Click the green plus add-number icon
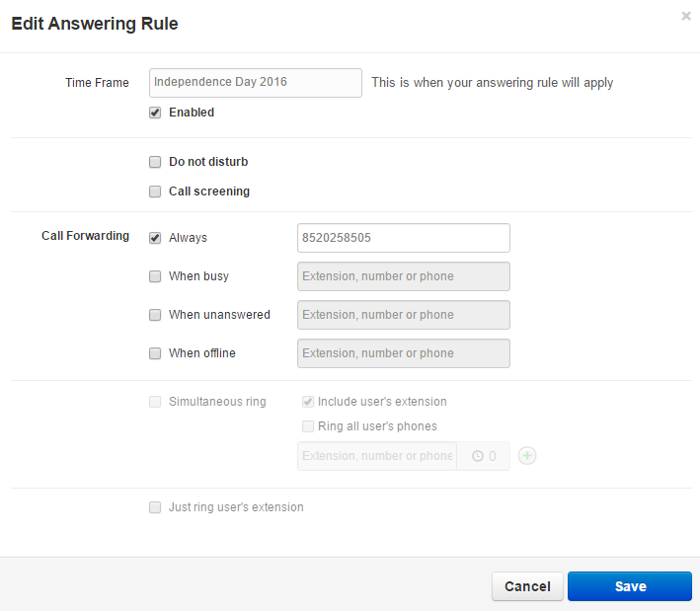 pyautogui.click(x=527, y=456)
